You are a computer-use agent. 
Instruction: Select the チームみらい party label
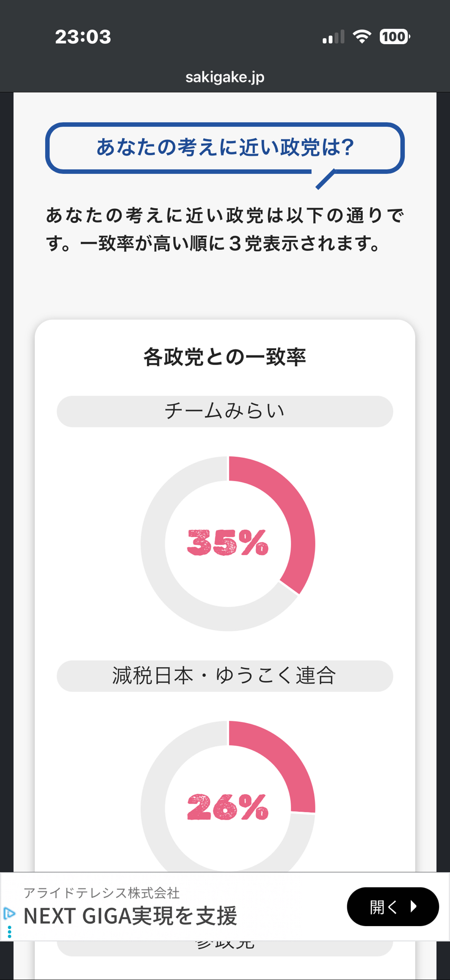[x=225, y=411]
